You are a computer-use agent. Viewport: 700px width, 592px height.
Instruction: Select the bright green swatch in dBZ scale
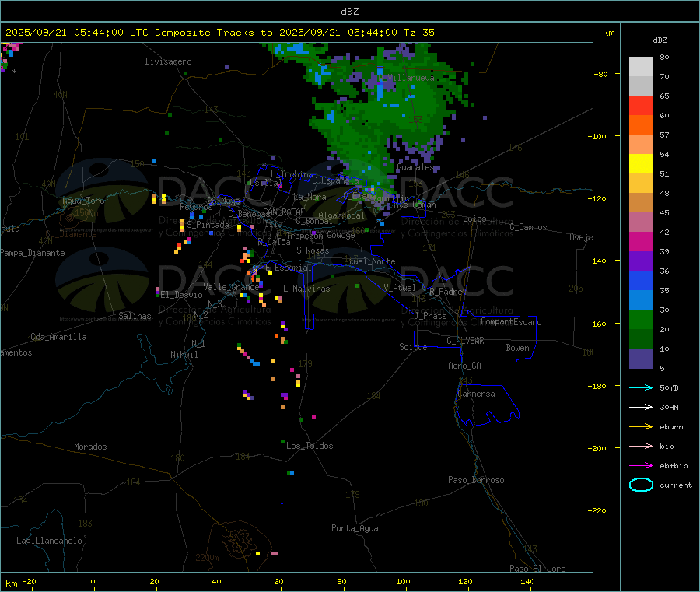641,319
